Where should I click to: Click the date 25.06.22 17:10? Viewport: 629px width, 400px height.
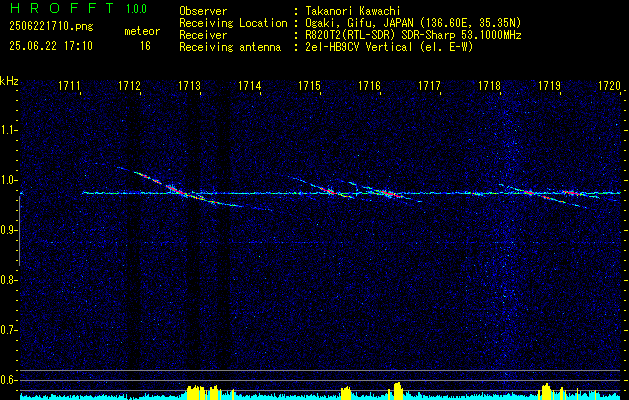tap(51, 46)
